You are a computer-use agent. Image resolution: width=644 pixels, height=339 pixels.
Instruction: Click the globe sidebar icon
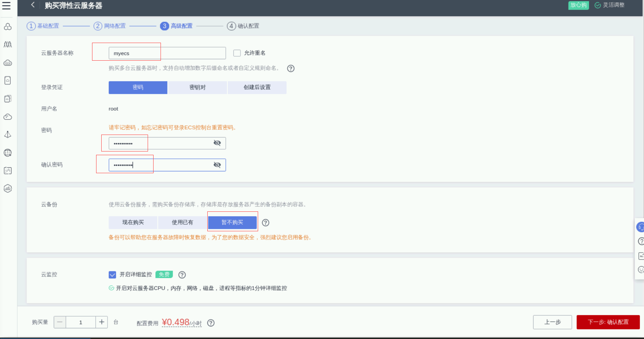pos(8,153)
